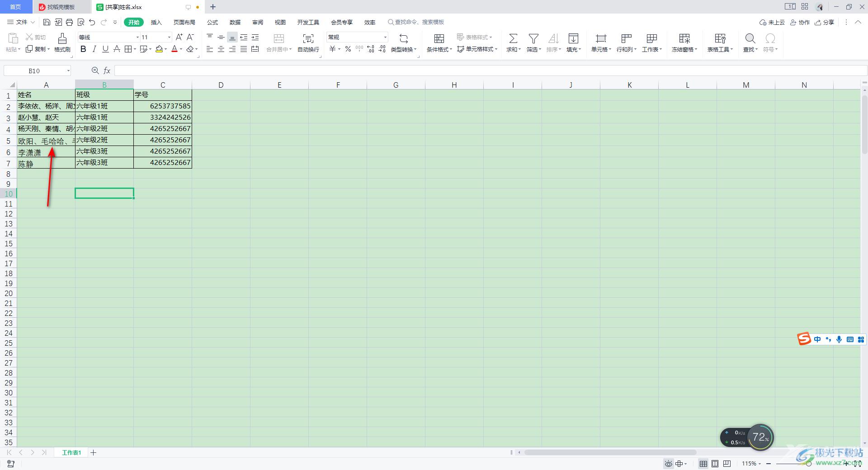
Task: Click the Save icon in quick access toolbar
Action: pyautogui.click(x=47, y=22)
